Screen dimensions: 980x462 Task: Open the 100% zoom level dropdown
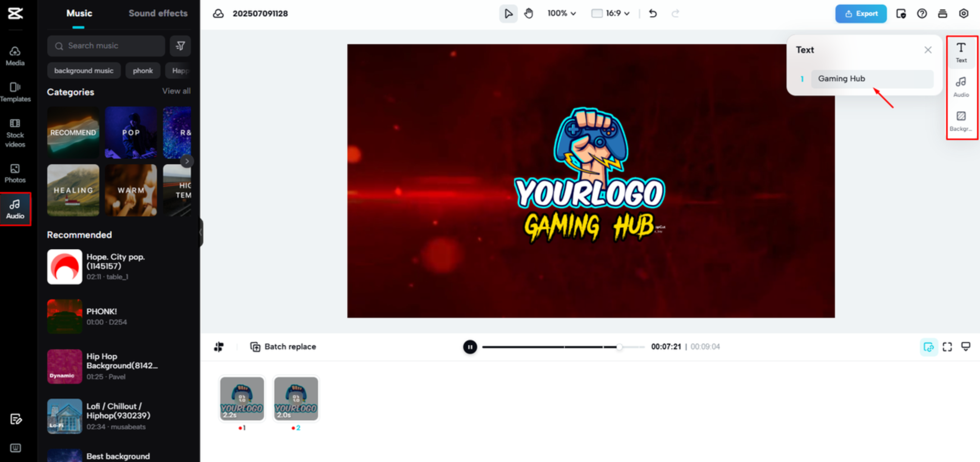(562, 14)
